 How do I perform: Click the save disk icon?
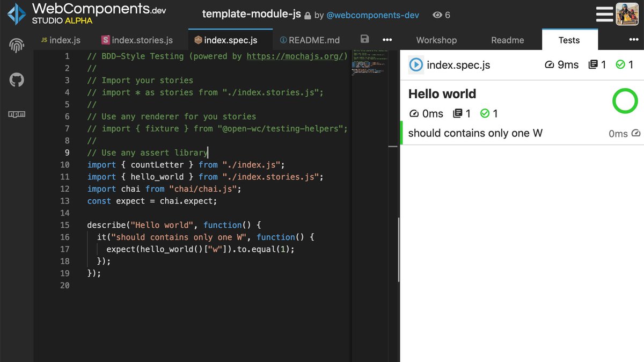365,39
